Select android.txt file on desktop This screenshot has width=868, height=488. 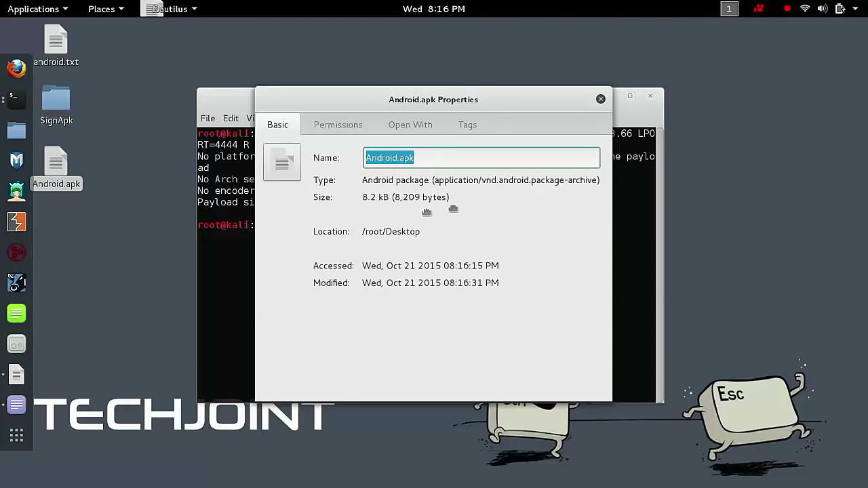56,46
